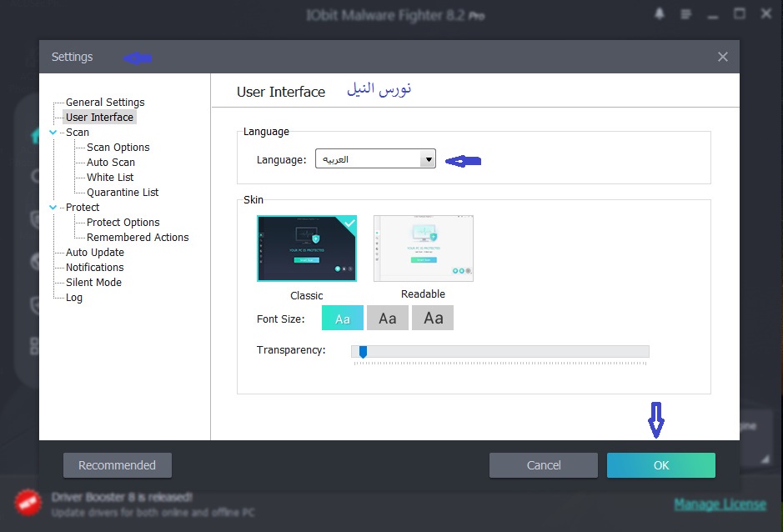Viewport: 783px width, 532px height.
Task: Choose the Classic skin thumbnail
Action: coord(307,248)
